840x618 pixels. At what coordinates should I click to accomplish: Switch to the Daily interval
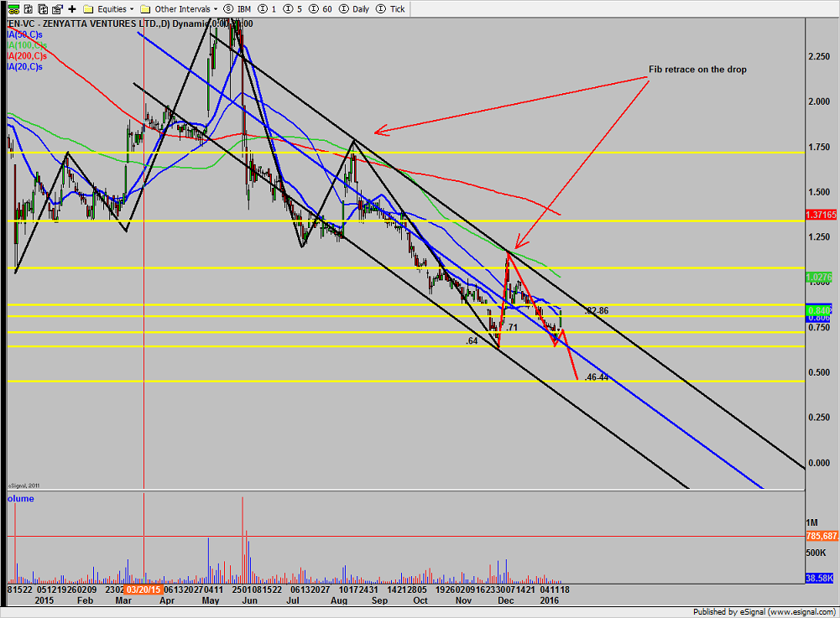pyautogui.click(x=355, y=9)
